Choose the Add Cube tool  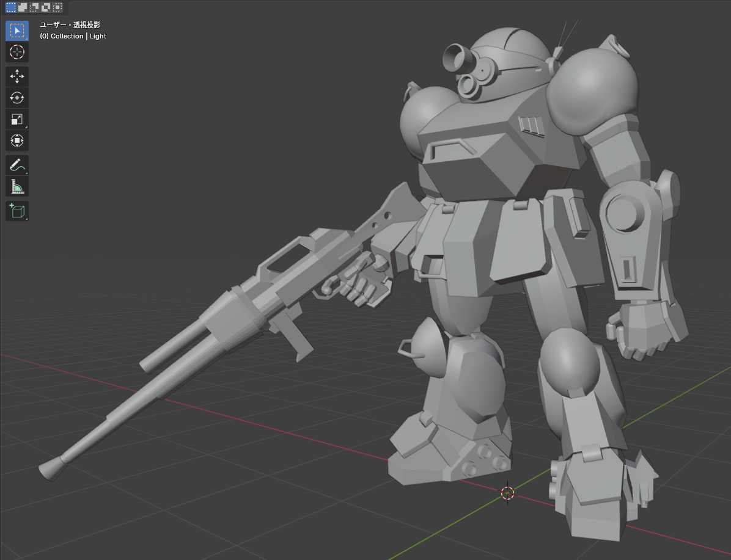[x=17, y=211]
